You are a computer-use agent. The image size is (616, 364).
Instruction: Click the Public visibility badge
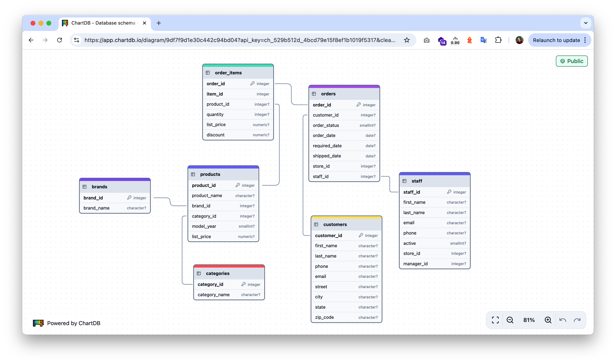(x=572, y=61)
